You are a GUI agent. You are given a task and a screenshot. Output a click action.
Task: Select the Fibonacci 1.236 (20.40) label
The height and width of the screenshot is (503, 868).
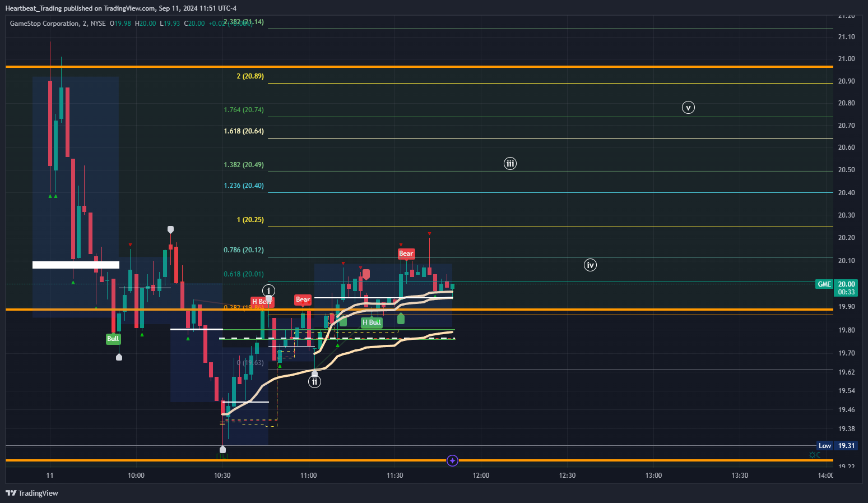244,186
